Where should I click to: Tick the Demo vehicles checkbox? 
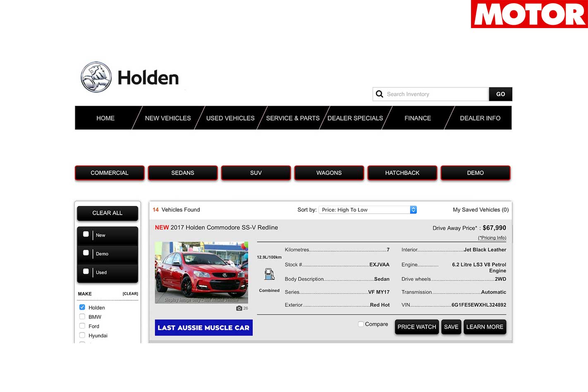tap(86, 253)
